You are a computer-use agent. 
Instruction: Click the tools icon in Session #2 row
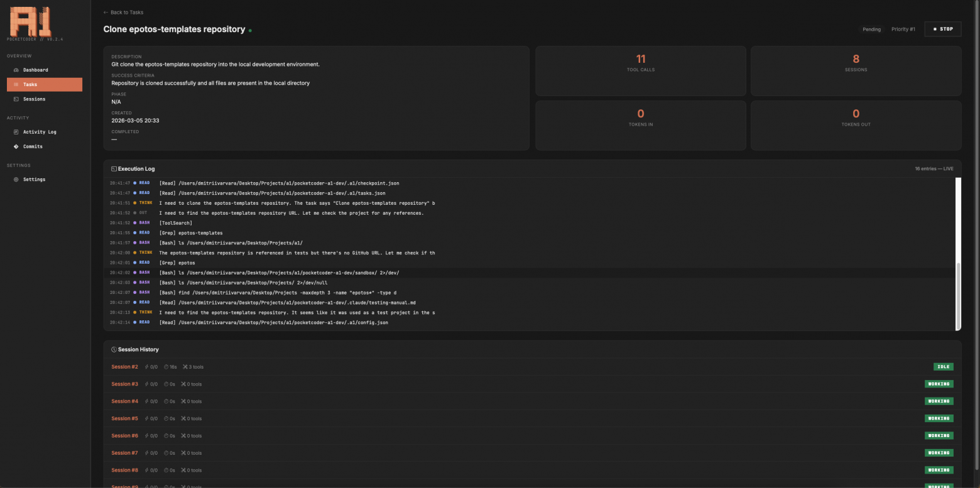tap(185, 367)
